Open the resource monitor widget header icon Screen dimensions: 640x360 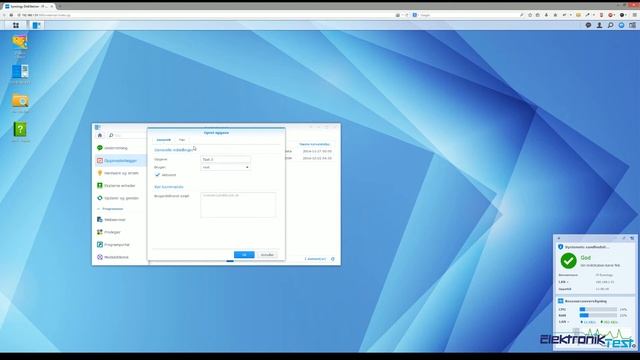pos(560,301)
